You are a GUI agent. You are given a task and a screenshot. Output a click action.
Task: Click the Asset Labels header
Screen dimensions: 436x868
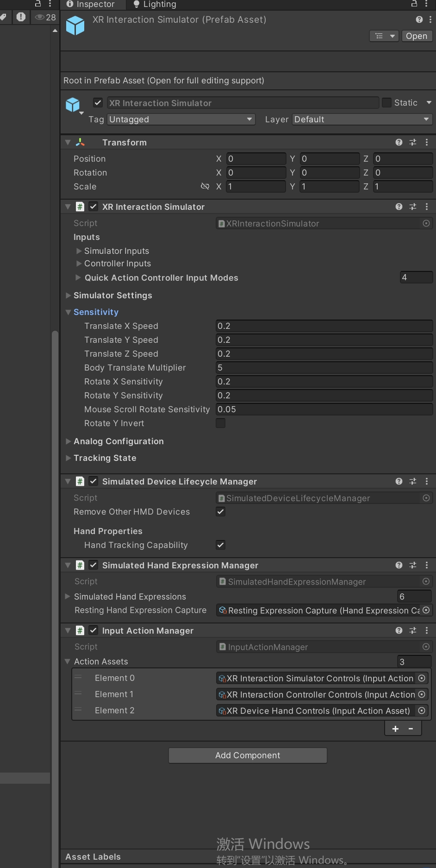click(93, 857)
